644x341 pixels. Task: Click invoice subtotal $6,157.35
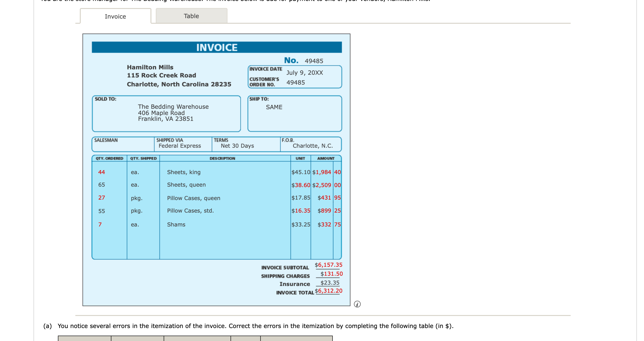tap(328, 265)
